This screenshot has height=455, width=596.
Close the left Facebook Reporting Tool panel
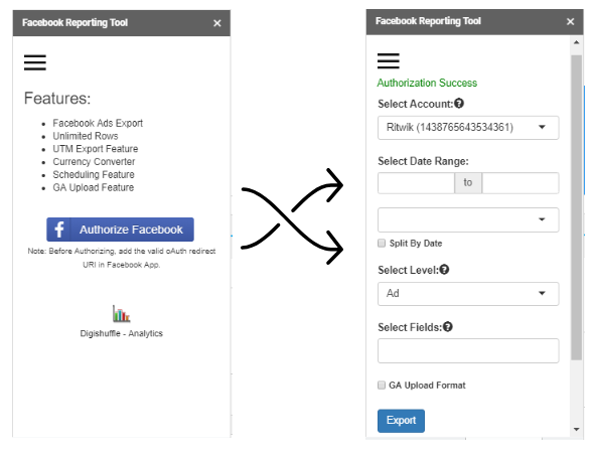217,24
